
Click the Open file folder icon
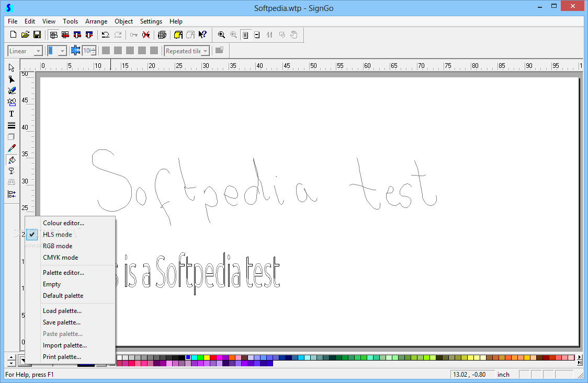click(x=25, y=35)
